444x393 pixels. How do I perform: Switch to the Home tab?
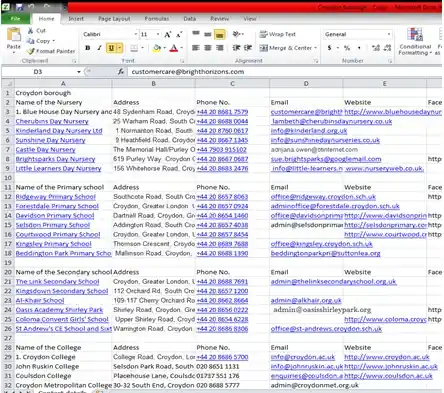click(x=46, y=19)
